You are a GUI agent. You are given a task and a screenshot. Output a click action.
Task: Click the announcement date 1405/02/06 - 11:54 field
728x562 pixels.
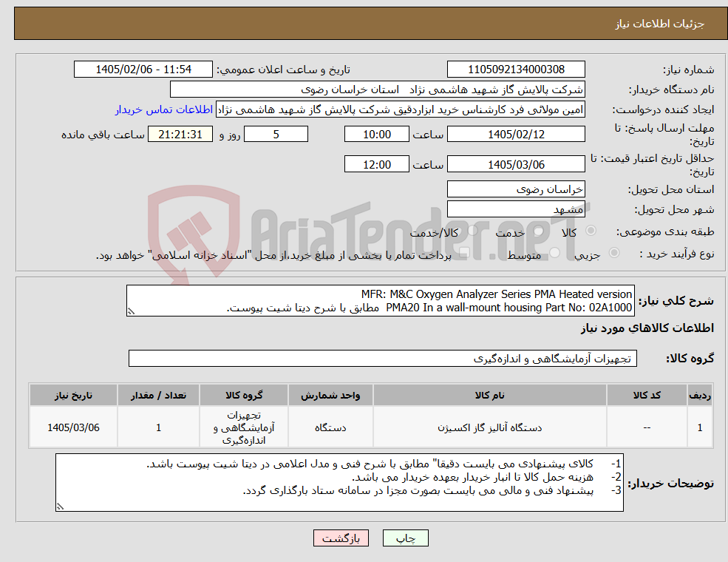tap(143, 70)
